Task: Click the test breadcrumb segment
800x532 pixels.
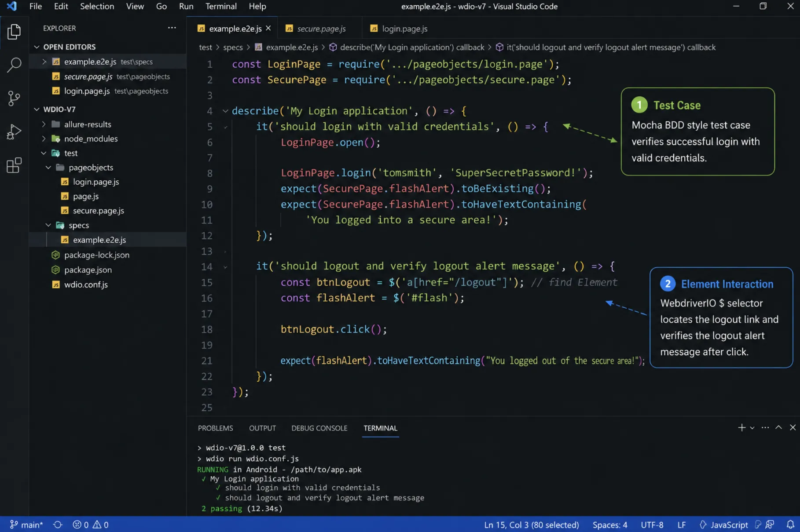Action: pos(205,47)
